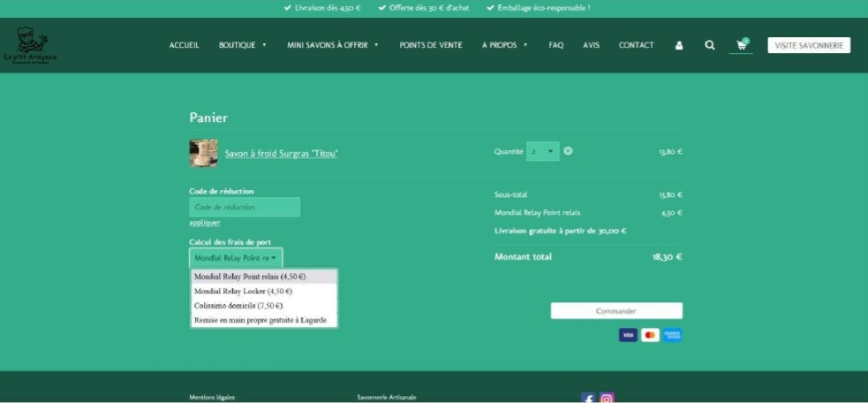Click the Panier heading
Viewport: 868px width, 403px height.
(x=208, y=118)
